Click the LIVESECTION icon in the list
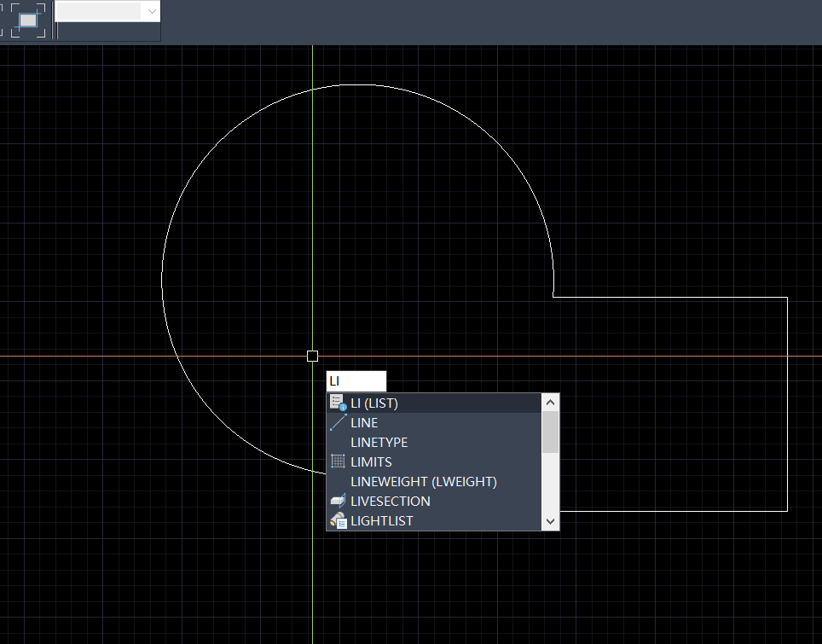The width and height of the screenshot is (822, 644). pos(338,501)
